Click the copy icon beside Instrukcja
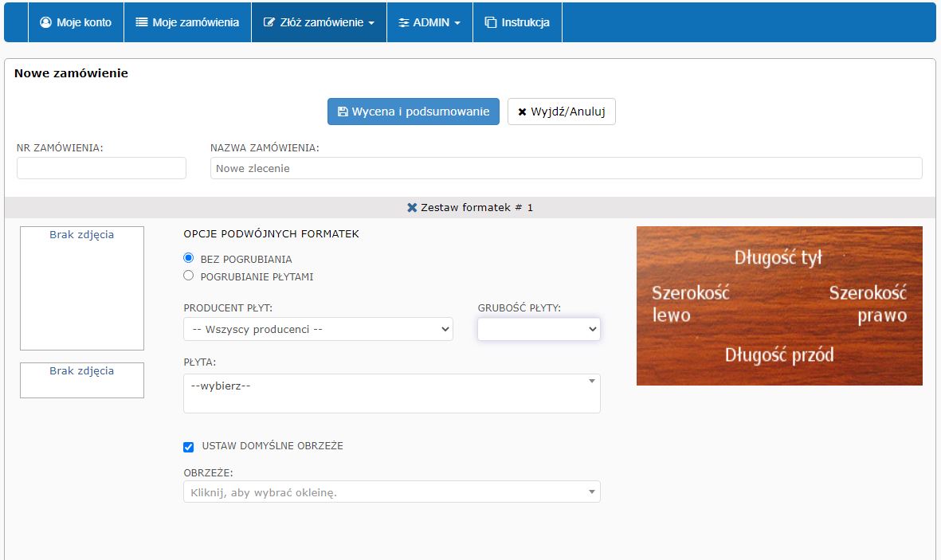This screenshot has width=941, height=560. click(x=491, y=23)
